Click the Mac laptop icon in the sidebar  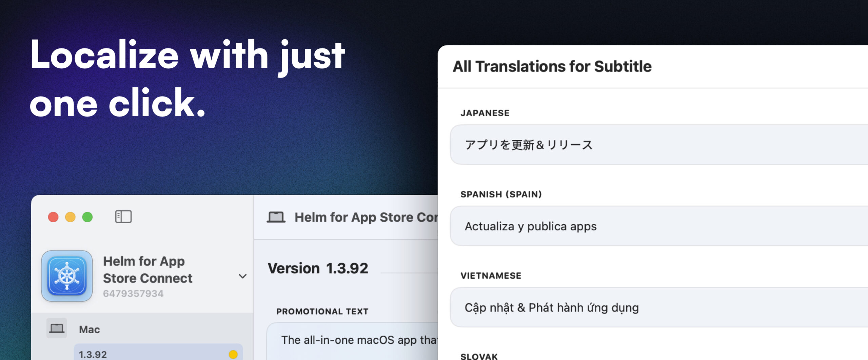click(57, 328)
